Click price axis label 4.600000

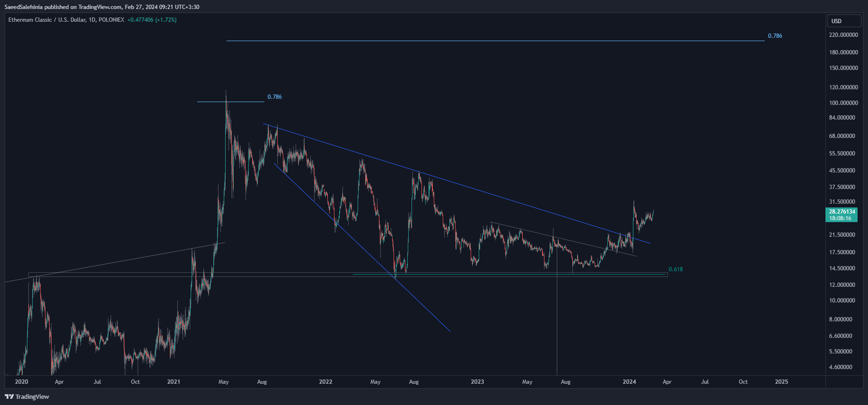tap(841, 367)
